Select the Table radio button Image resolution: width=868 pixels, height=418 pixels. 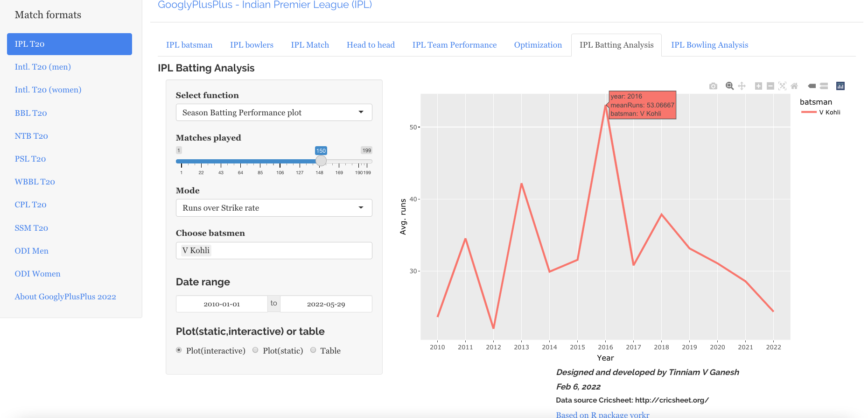(x=313, y=350)
